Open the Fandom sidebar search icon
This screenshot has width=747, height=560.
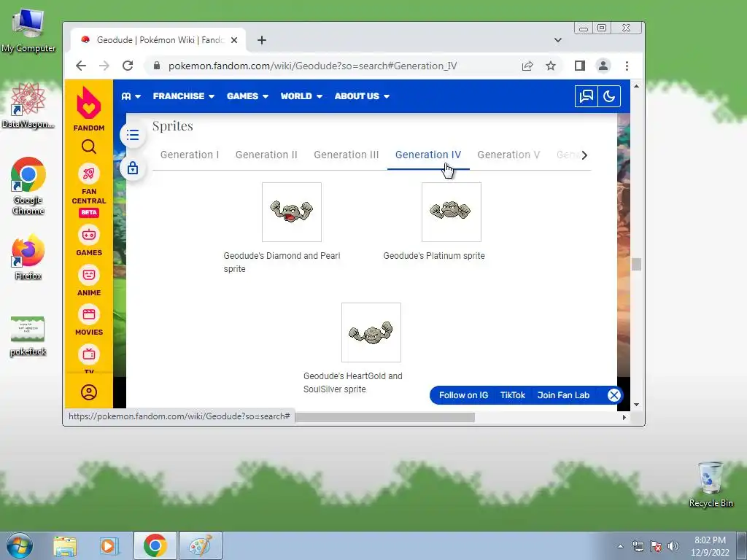click(88, 147)
